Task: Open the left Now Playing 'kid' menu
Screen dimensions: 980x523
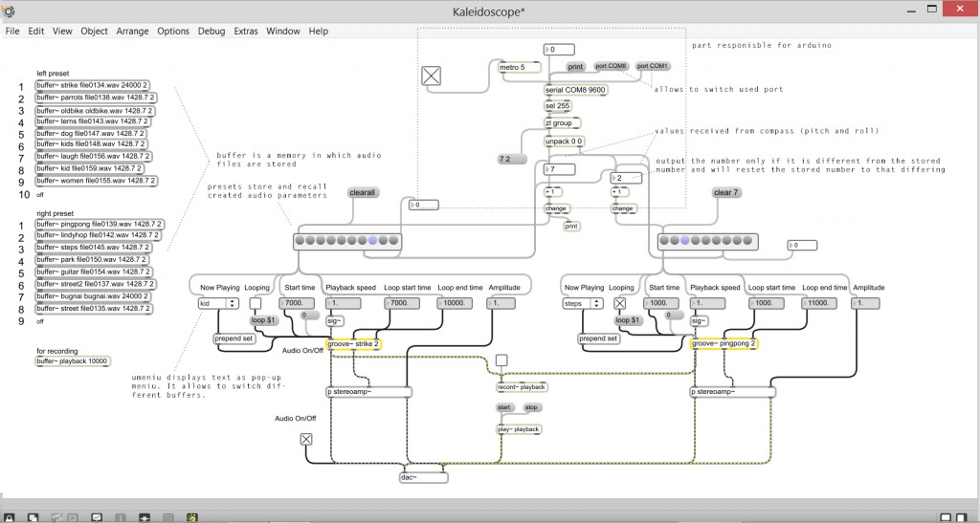Action: [217, 303]
